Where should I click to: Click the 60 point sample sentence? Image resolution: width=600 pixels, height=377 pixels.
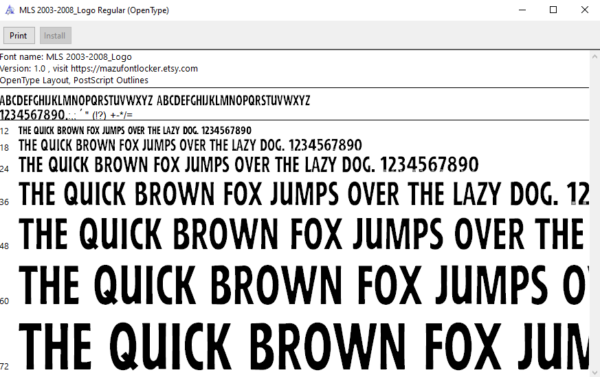click(x=304, y=286)
